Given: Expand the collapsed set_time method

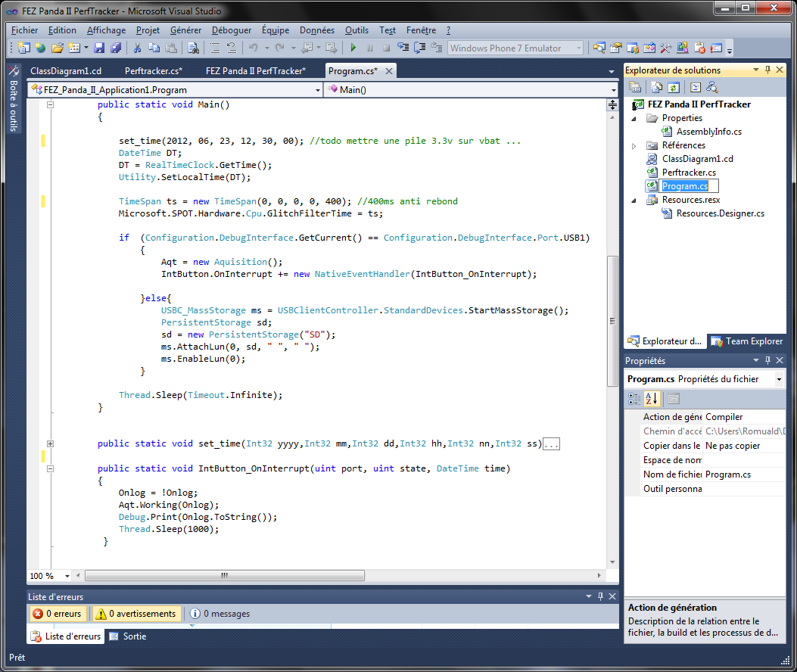Looking at the screenshot, I should point(50,443).
